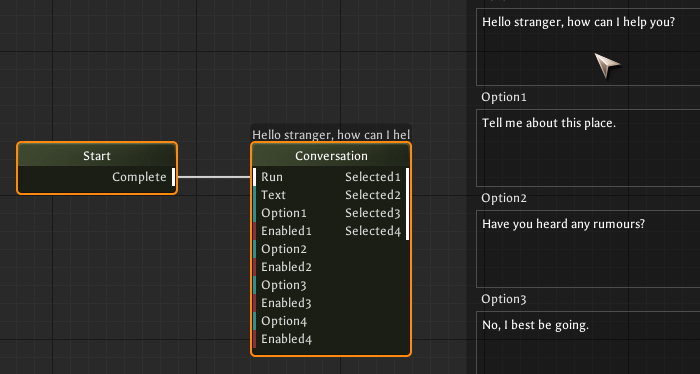This screenshot has width=700, height=374.
Task: Click the 'Hello stranger, how can I hel' node caption
Action: pyautogui.click(x=331, y=134)
